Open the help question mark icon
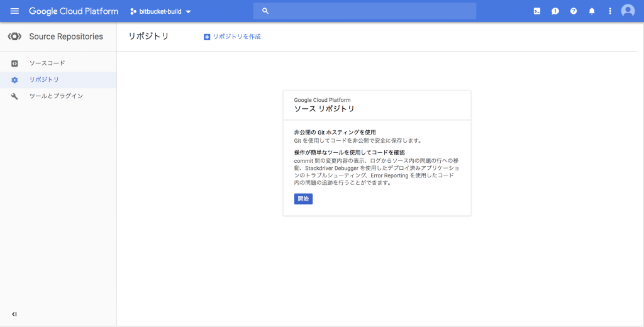 574,11
